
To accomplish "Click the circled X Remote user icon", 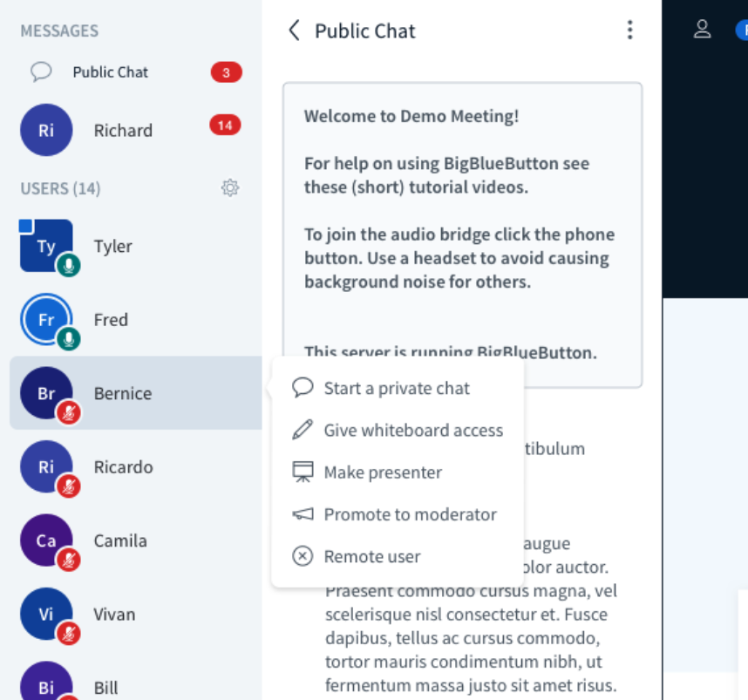I will point(303,556).
